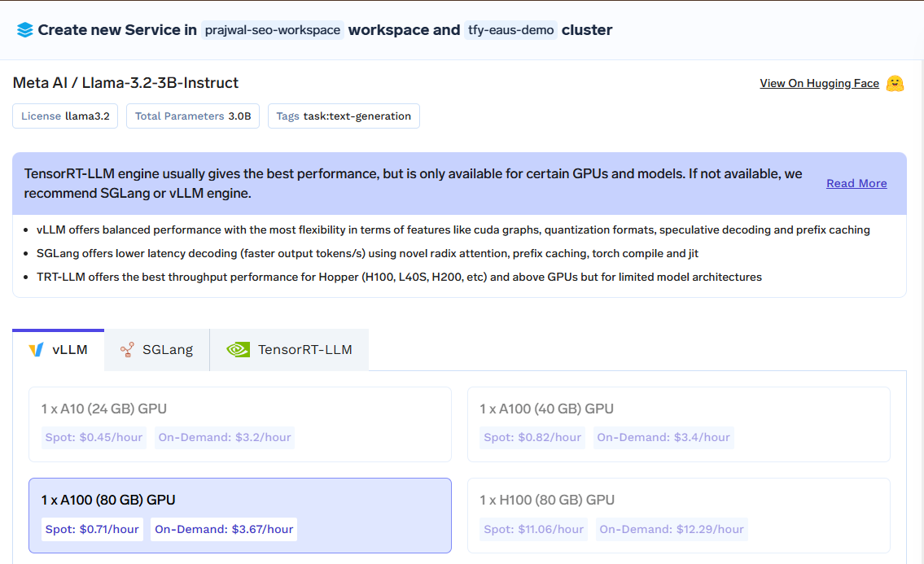Click the Tags task:text-generation badge
Viewport: 924px width, 564px height.
click(344, 116)
